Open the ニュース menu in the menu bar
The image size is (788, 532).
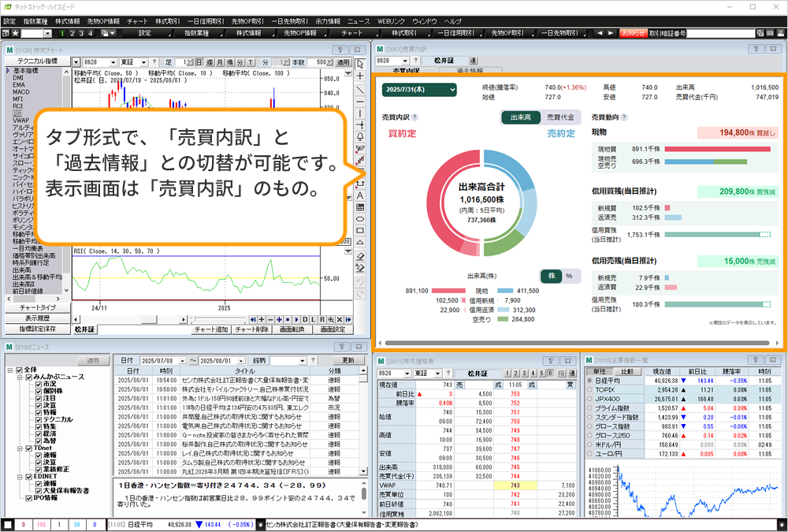359,21
